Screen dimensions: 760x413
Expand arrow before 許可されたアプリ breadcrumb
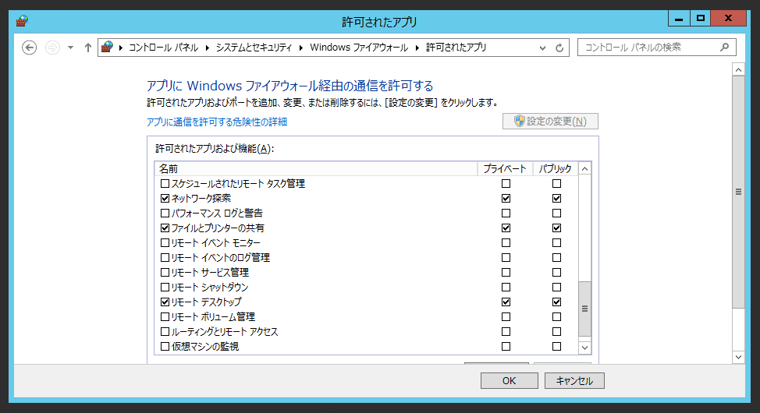click(x=417, y=48)
